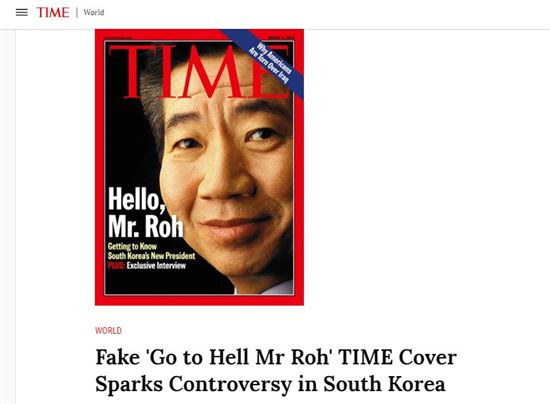The image size is (550, 404).
Task: Open the 'Hello, Mr. Roh' magazine cover image
Action: (x=199, y=167)
